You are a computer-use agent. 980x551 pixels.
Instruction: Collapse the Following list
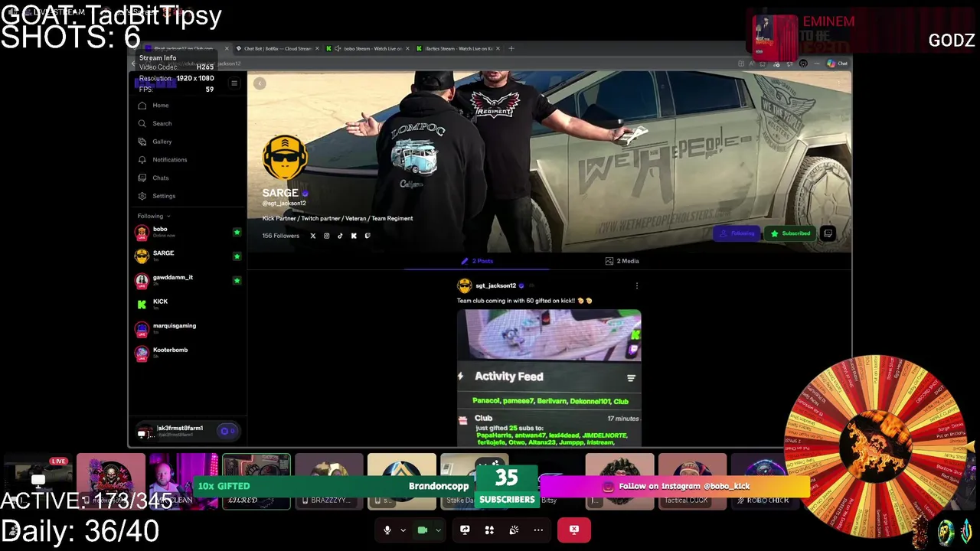(x=153, y=217)
